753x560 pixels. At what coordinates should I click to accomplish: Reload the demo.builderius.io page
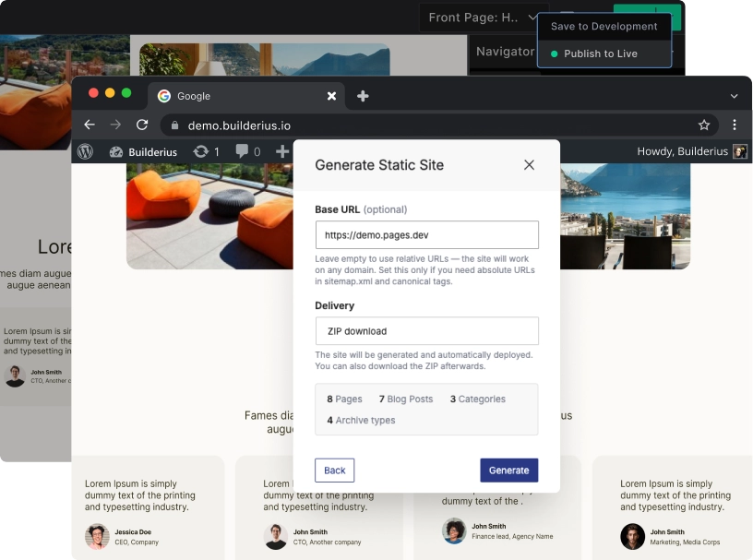click(142, 125)
